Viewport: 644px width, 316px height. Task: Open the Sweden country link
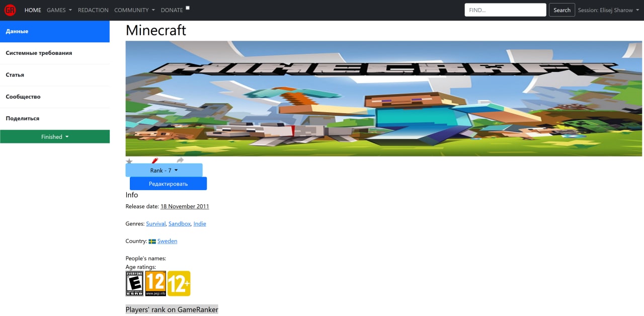tap(168, 242)
